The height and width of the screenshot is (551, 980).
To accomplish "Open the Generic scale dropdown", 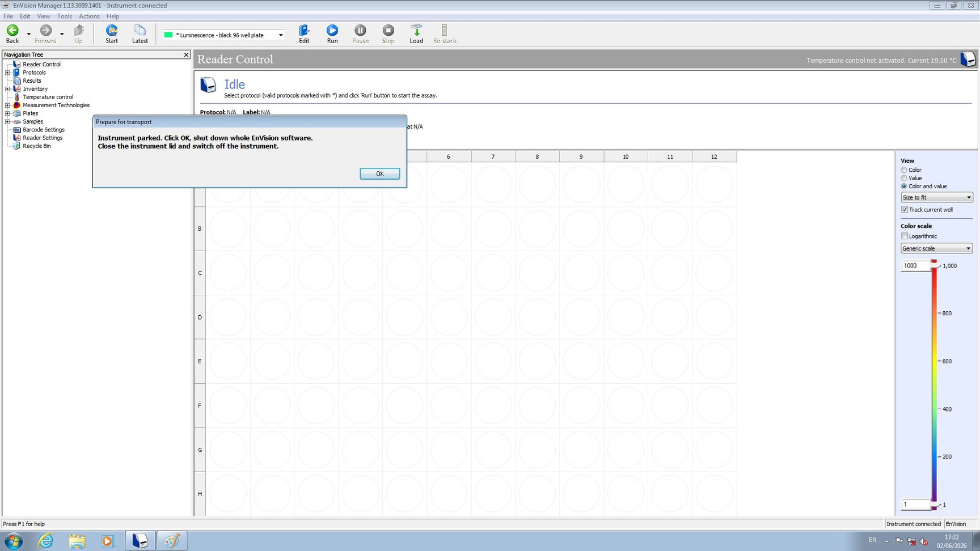I will tap(937, 248).
